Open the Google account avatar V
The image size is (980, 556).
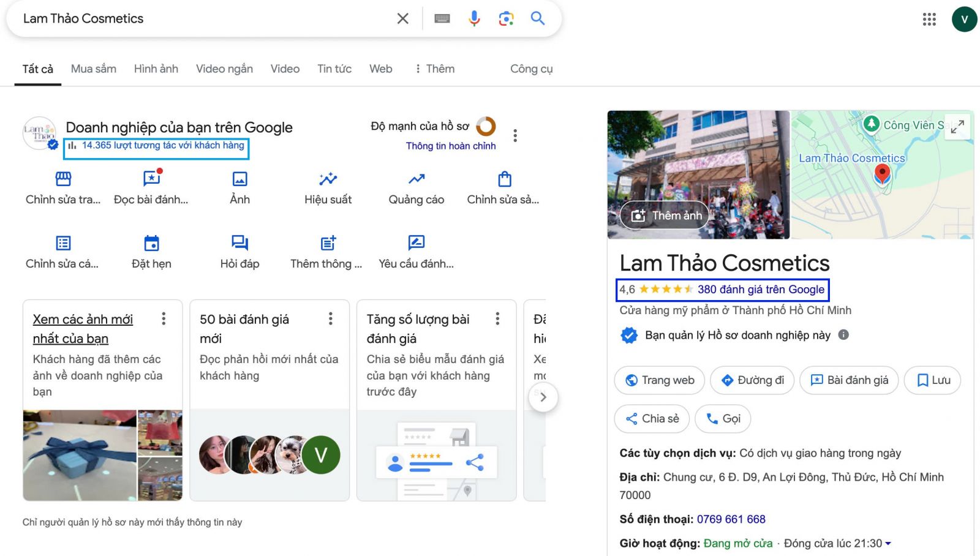click(964, 19)
